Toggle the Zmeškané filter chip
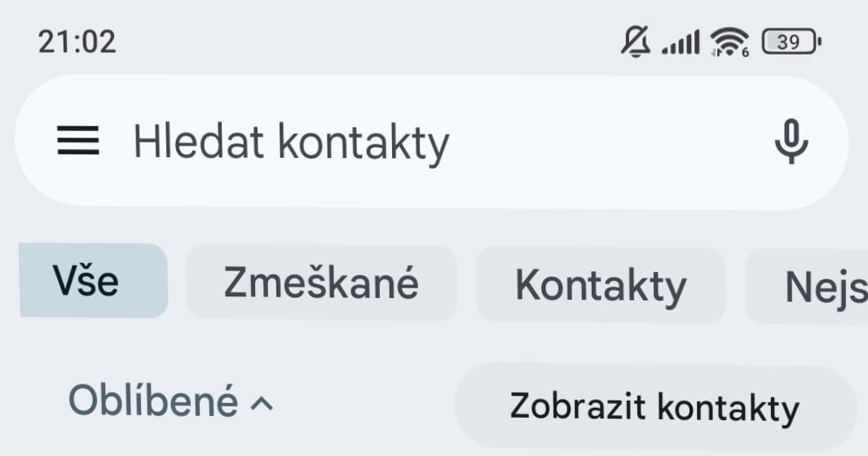The width and height of the screenshot is (868, 456). coord(321,283)
